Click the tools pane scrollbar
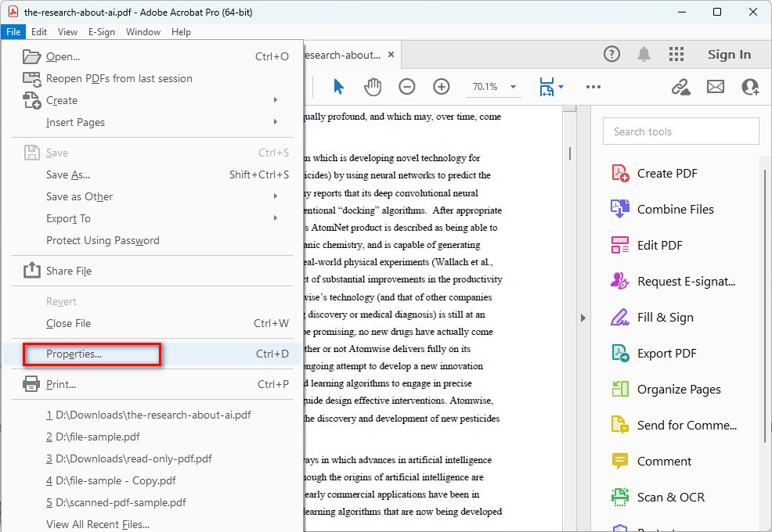This screenshot has height=532, width=772. click(765, 305)
